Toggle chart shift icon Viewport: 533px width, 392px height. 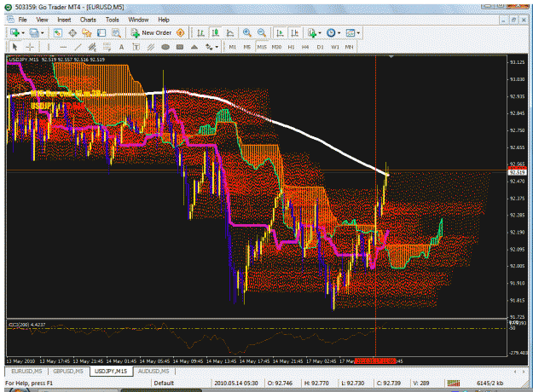coord(294,33)
